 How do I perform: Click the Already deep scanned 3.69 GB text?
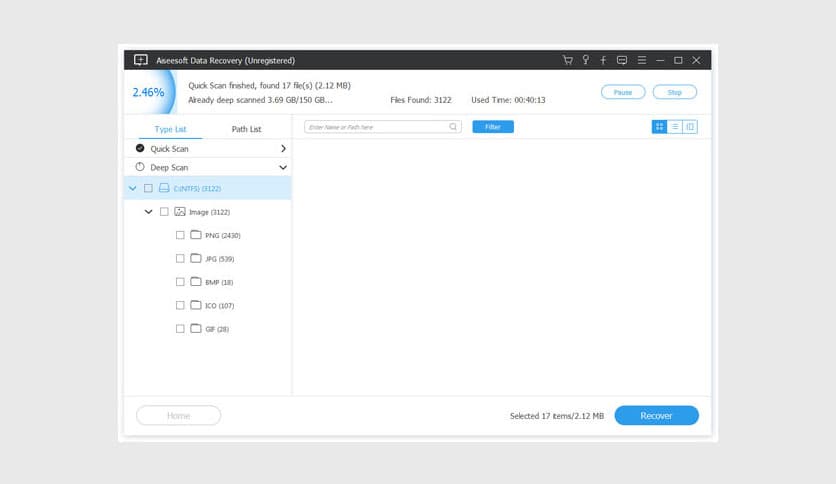pyautogui.click(x=260, y=100)
